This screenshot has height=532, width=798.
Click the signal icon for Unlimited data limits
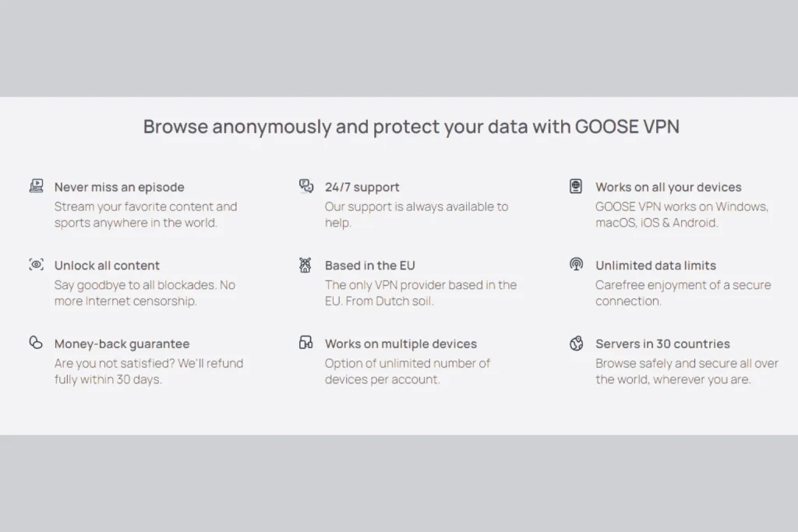pos(576,265)
